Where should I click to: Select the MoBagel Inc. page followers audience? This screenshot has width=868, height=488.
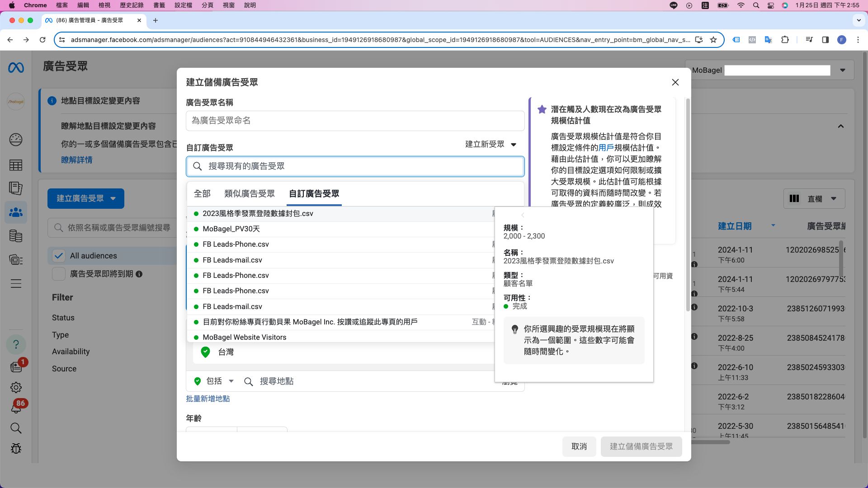tap(341, 322)
